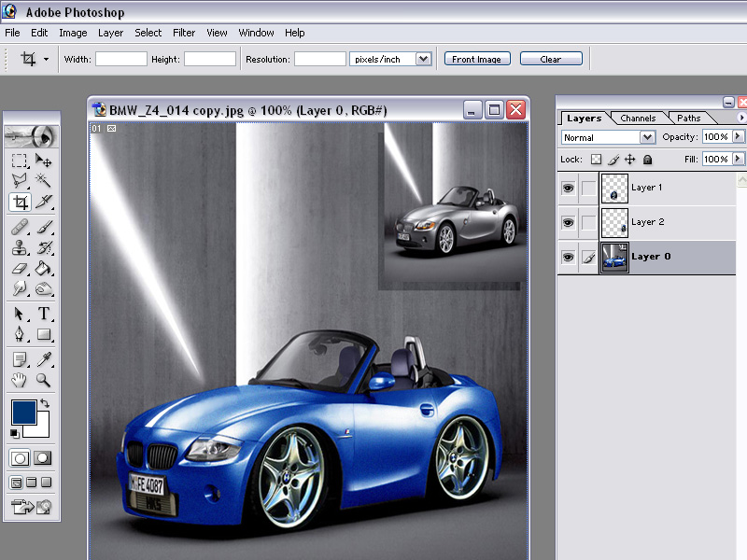Select the Blur tool
The height and width of the screenshot is (560, 747).
(20, 288)
